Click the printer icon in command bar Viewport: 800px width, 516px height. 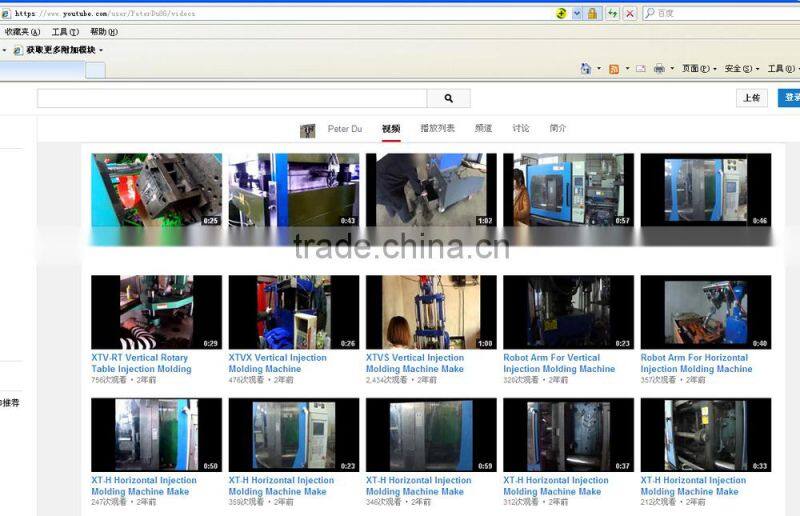pyautogui.click(x=659, y=69)
